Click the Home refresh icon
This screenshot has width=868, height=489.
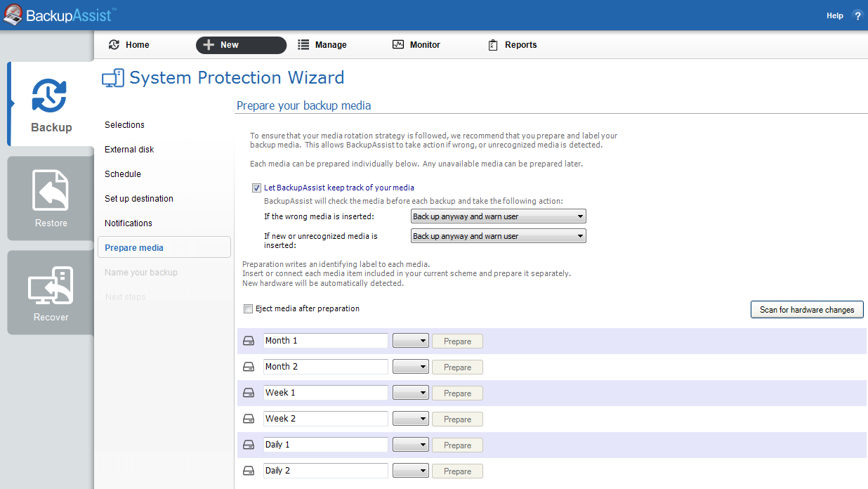(x=114, y=45)
